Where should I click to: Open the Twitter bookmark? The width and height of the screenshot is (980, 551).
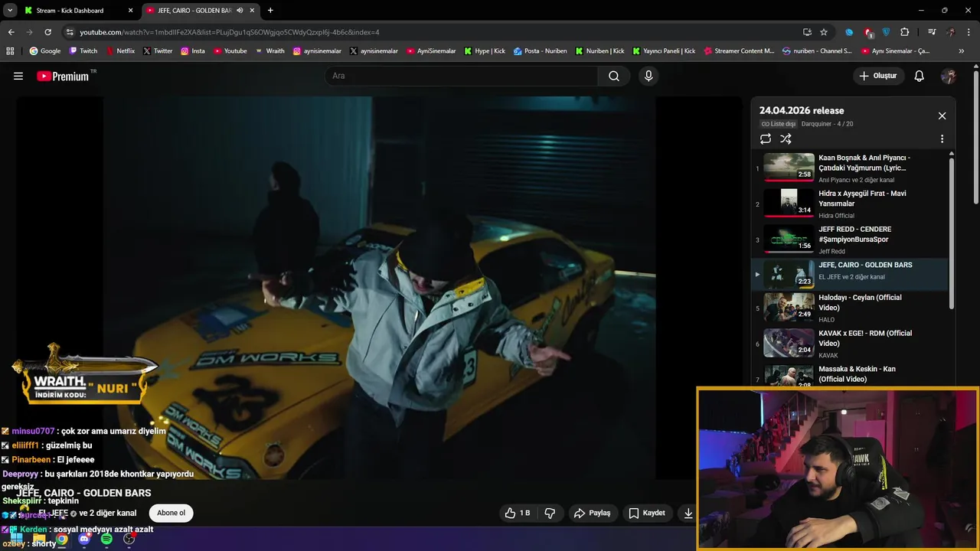[x=158, y=51]
